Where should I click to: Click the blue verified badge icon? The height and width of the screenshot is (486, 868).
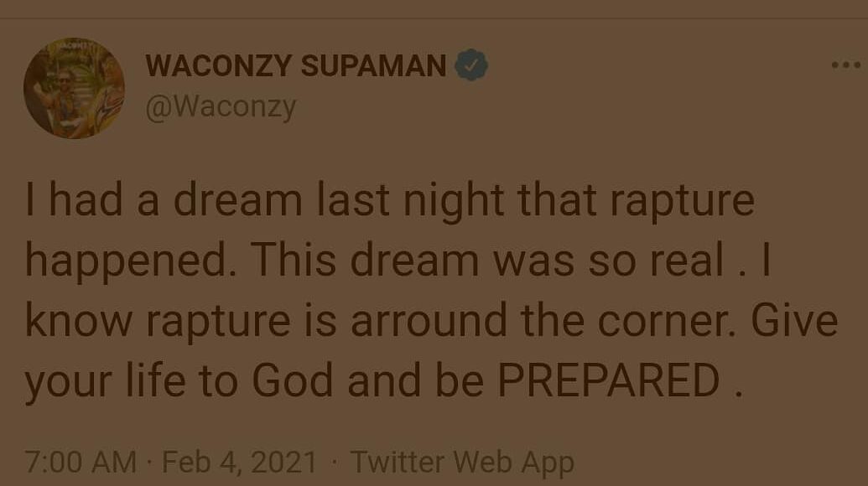[471, 66]
